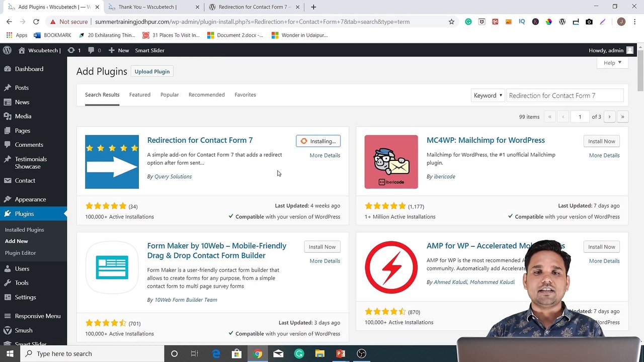Go to Posts in sidebar
Viewport: 644px width, 362px height.
pyautogui.click(x=33, y=87)
